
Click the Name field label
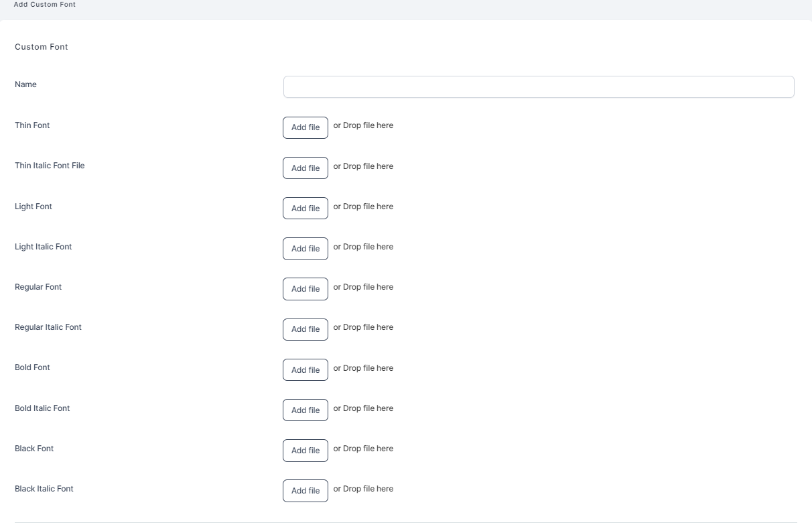[25, 84]
